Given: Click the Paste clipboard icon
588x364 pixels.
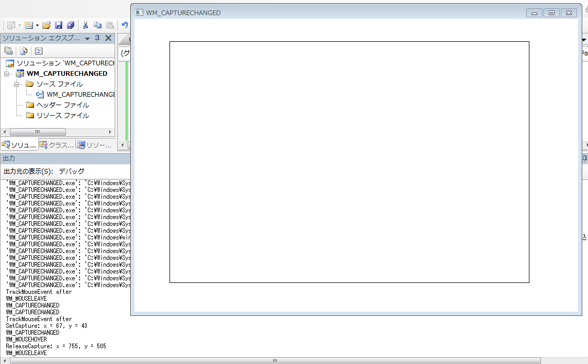Looking at the screenshot, I should coord(109,25).
